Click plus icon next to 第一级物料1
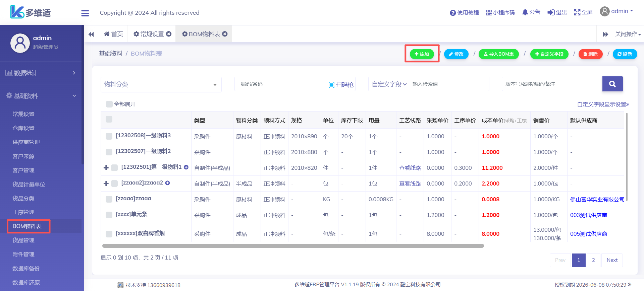 click(186, 167)
